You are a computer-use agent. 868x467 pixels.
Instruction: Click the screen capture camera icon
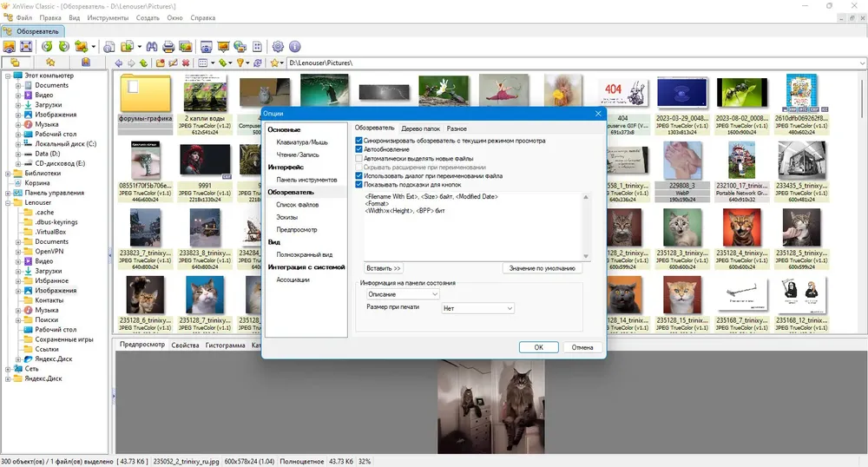point(206,47)
